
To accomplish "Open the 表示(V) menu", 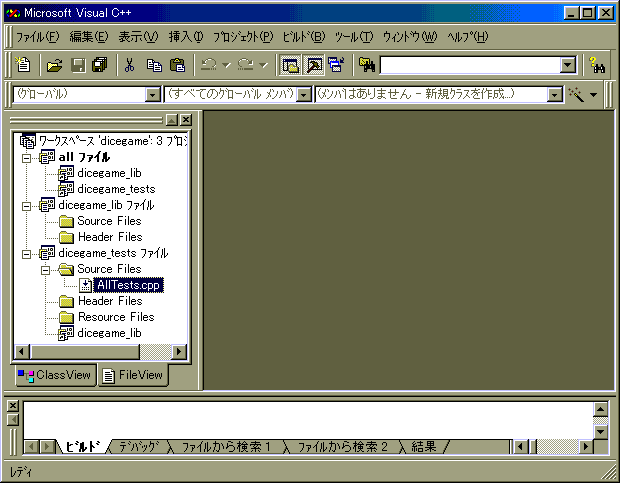I will pos(138,37).
